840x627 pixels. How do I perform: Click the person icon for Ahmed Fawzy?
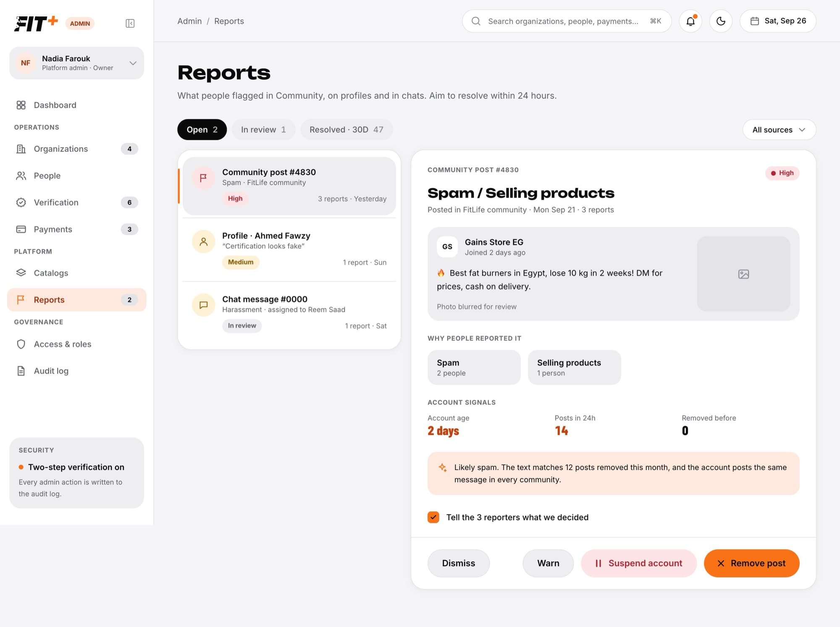coord(203,241)
